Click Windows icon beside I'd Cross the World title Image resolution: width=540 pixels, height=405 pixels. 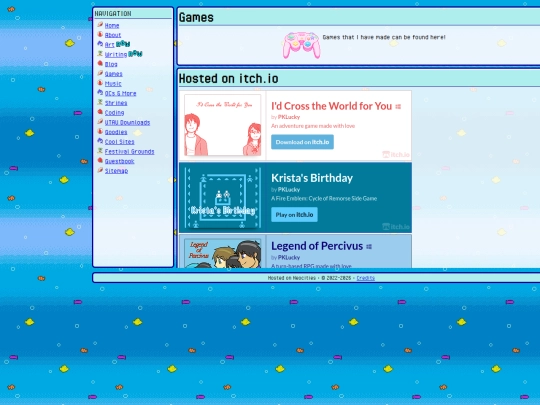click(398, 107)
